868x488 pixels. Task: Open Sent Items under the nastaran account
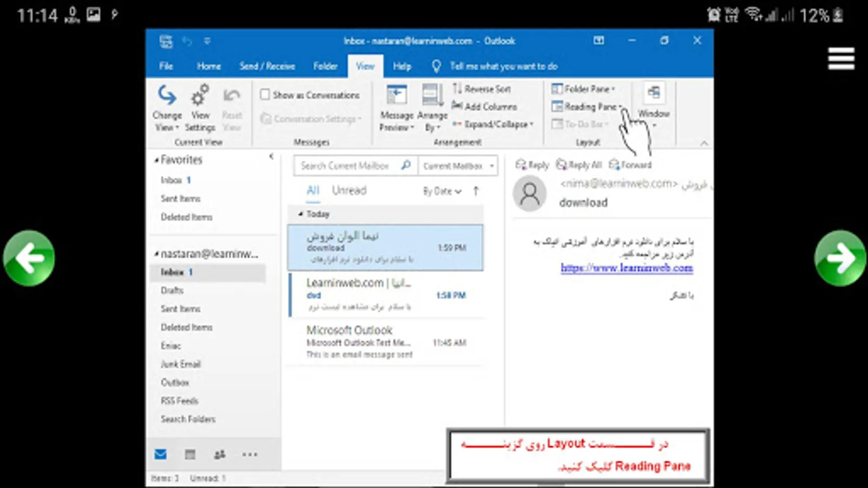pos(181,309)
